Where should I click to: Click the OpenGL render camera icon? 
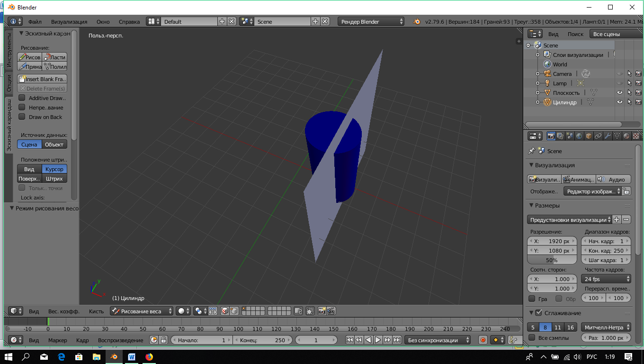[x=322, y=311]
